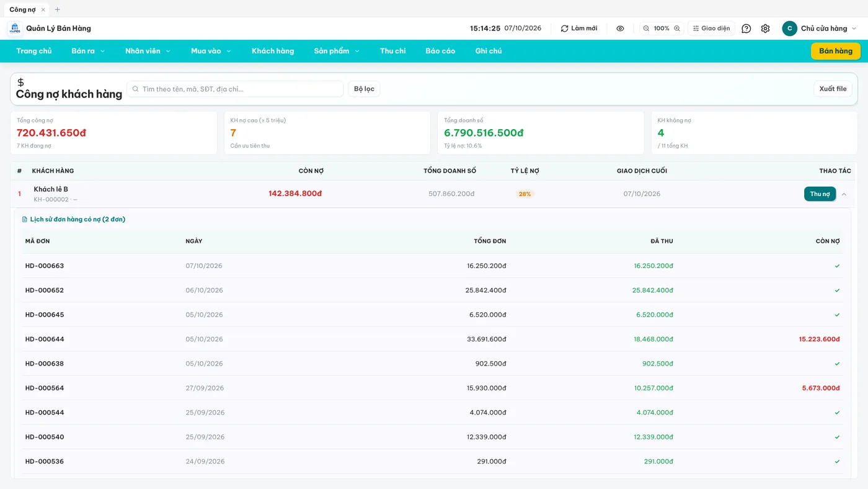Toggle the eye visibility icon
The height and width of the screenshot is (489, 868).
tap(620, 29)
